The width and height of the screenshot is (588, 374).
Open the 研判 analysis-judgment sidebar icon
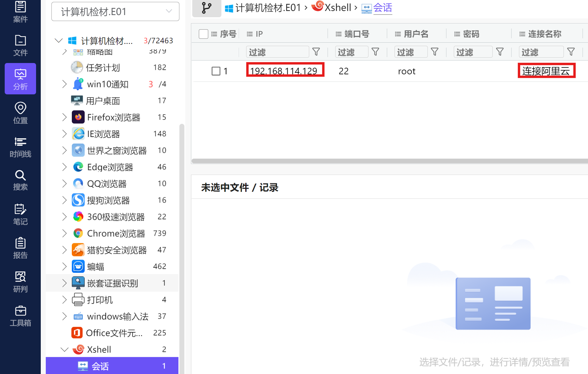(x=20, y=282)
